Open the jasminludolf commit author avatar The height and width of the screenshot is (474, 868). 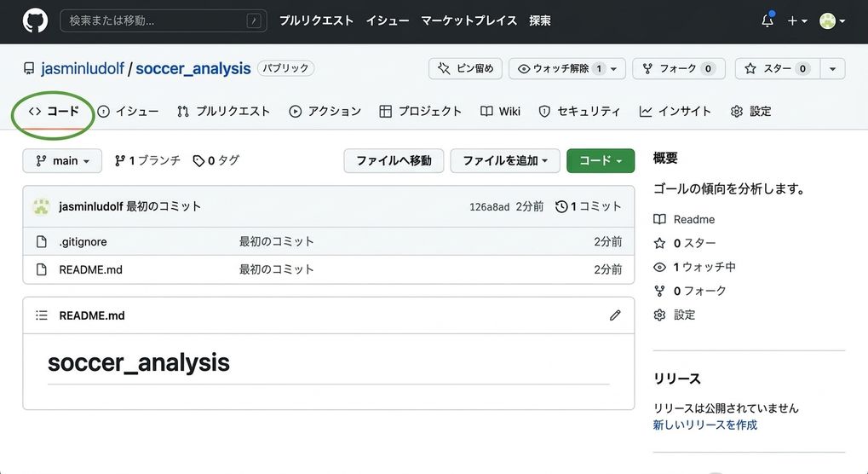click(x=42, y=206)
